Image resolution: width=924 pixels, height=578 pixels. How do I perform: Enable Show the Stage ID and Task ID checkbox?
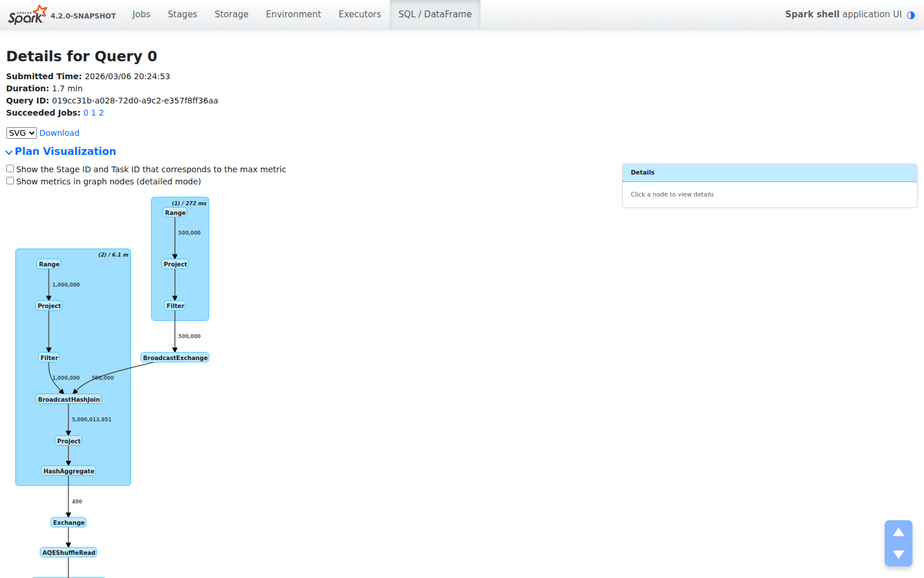(x=10, y=168)
